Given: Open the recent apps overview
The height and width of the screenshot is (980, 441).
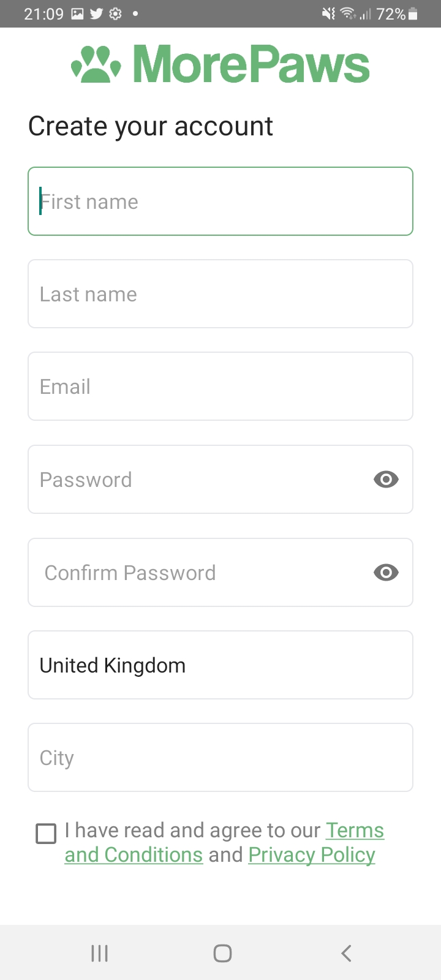Looking at the screenshot, I should [x=99, y=953].
